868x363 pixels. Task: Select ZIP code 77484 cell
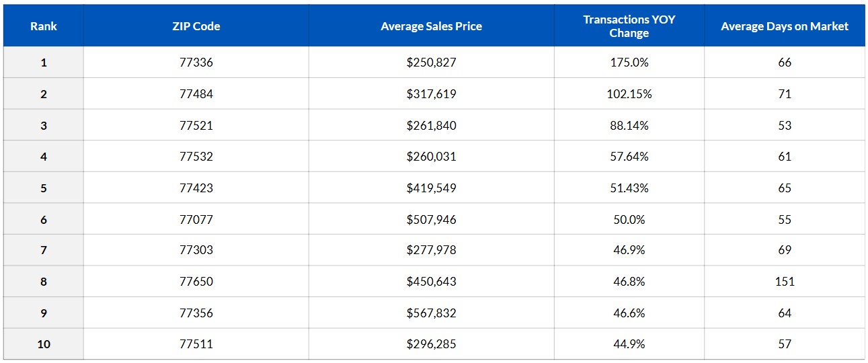pyautogui.click(x=196, y=94)
